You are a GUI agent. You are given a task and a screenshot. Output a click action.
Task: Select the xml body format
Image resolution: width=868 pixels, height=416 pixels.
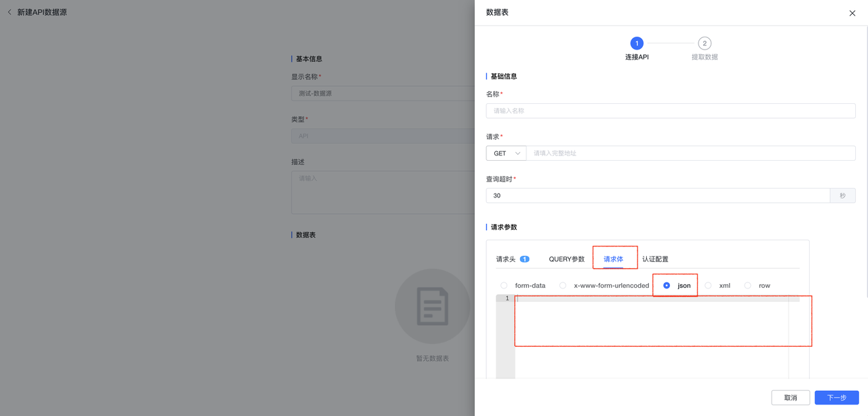(x=708, y=285)
